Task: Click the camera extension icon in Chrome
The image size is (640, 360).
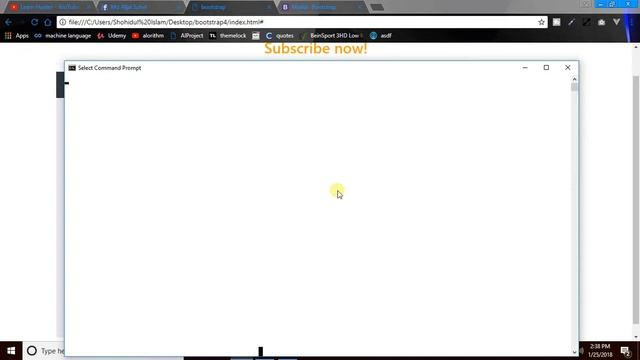Action: [601, 22]
